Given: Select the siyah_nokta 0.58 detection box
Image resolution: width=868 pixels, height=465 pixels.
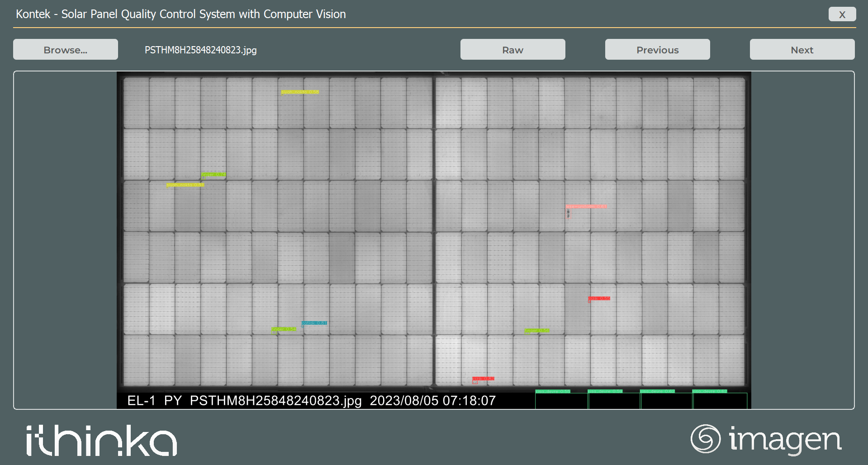Looking at the screenshot, I should click(299, 92).
